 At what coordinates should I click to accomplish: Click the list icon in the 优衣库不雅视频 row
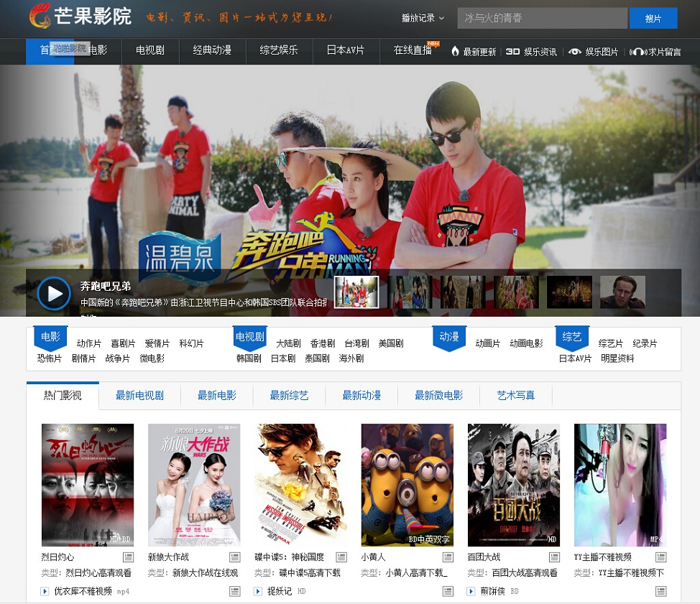[x=235, y=592]
